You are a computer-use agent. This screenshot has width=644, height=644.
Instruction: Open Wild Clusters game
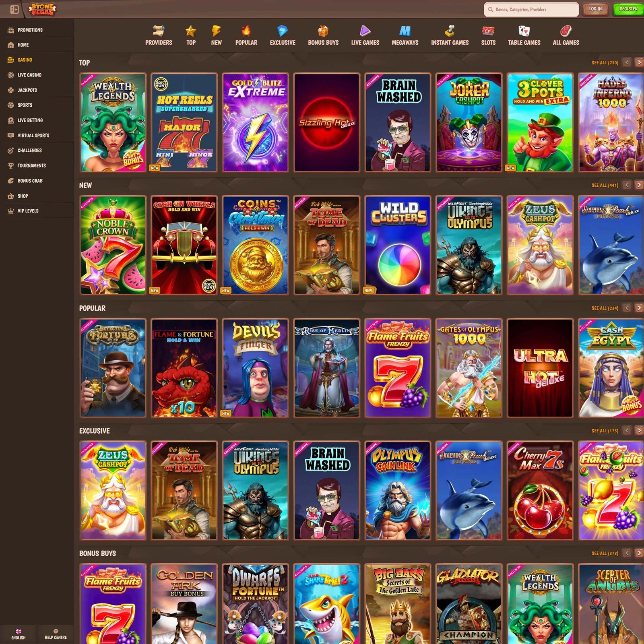398,246
